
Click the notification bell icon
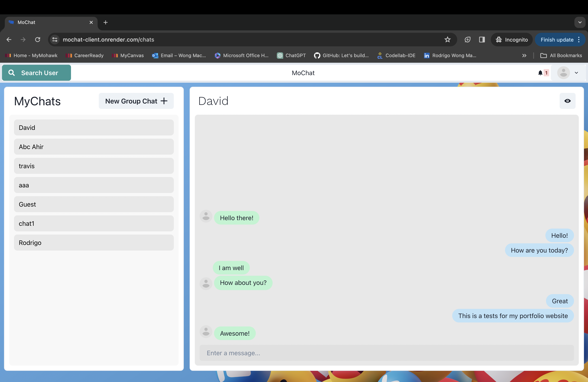click(x=540, y=73)
